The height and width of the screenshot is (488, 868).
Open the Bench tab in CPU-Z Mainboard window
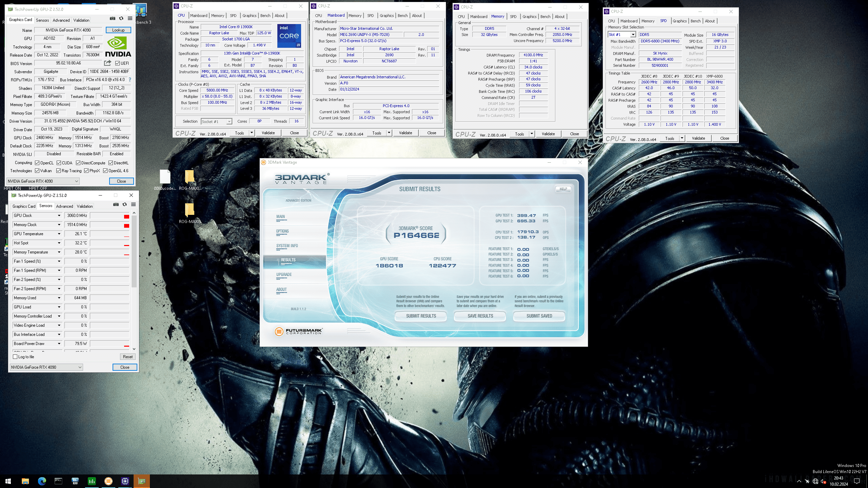402,16
